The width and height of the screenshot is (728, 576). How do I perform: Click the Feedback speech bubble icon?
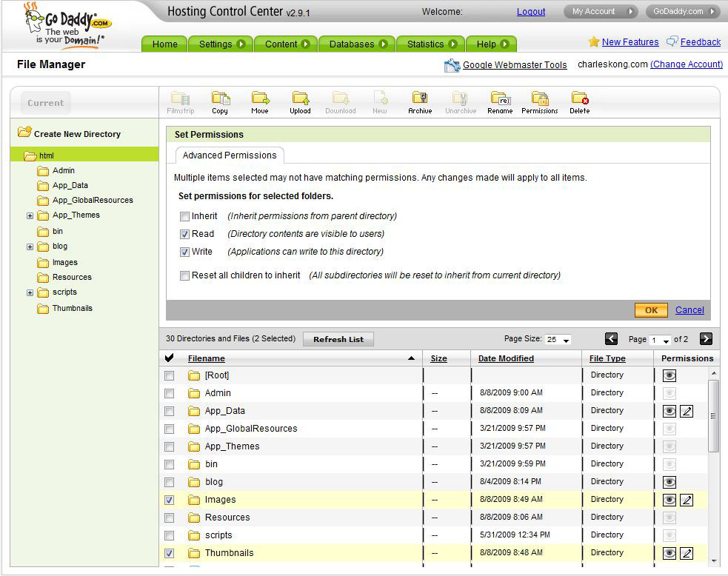coord(672,41)
